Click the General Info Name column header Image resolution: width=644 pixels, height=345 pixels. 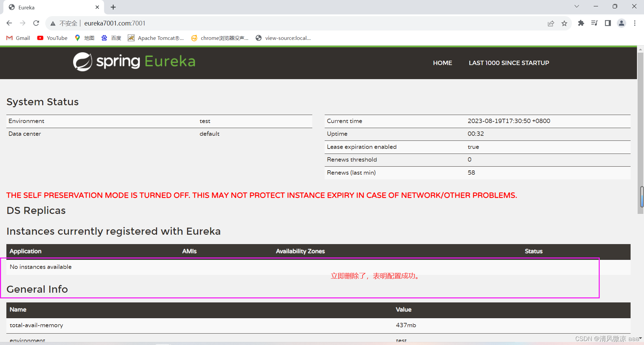(x=18, y=309)
